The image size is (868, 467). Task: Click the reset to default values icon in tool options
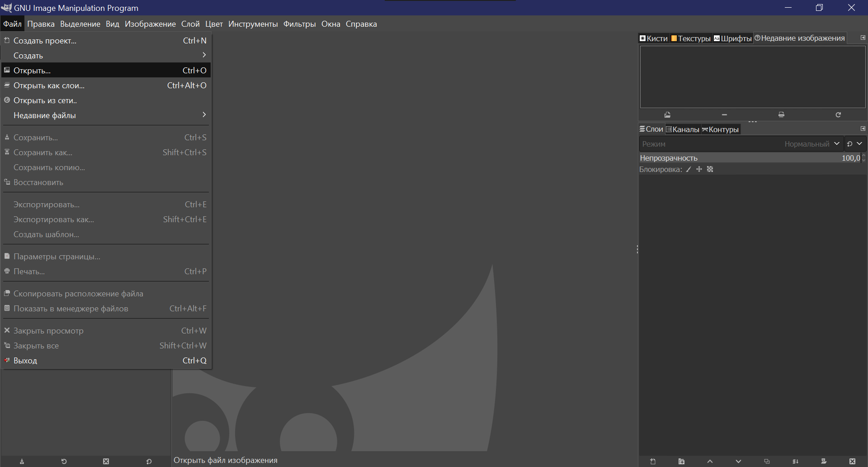(149, 462)
